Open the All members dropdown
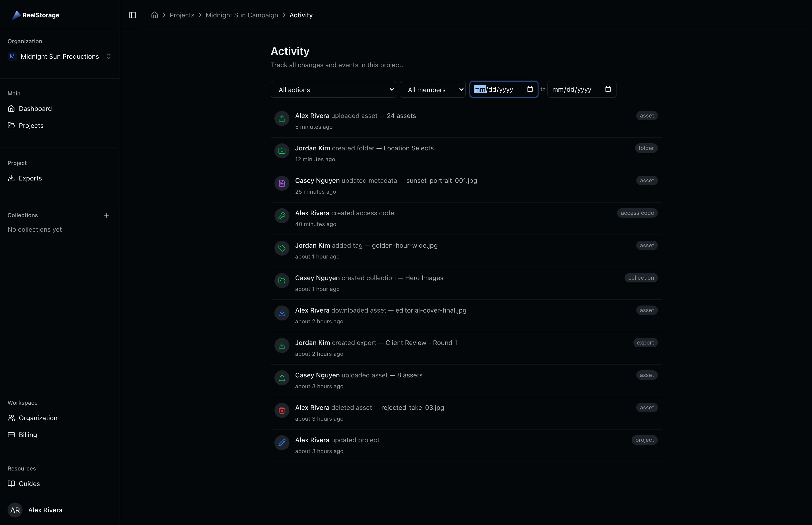 tap(432, 89)
